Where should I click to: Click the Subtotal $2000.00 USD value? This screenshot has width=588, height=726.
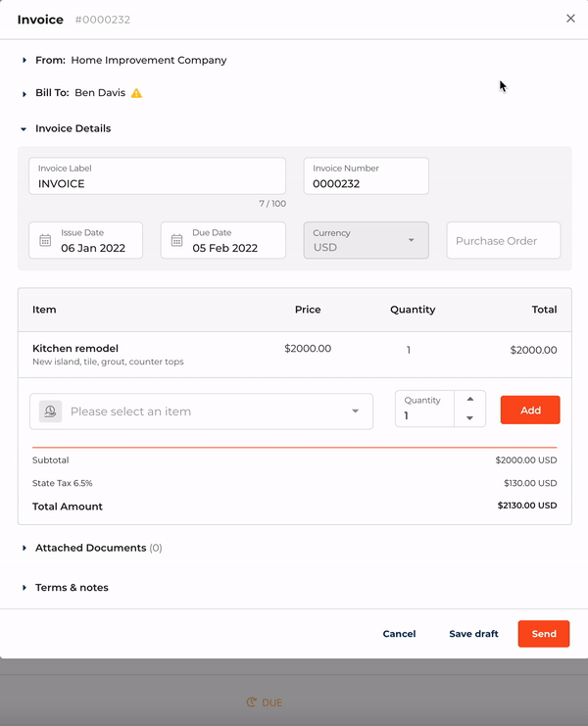[x=526, y=460]
